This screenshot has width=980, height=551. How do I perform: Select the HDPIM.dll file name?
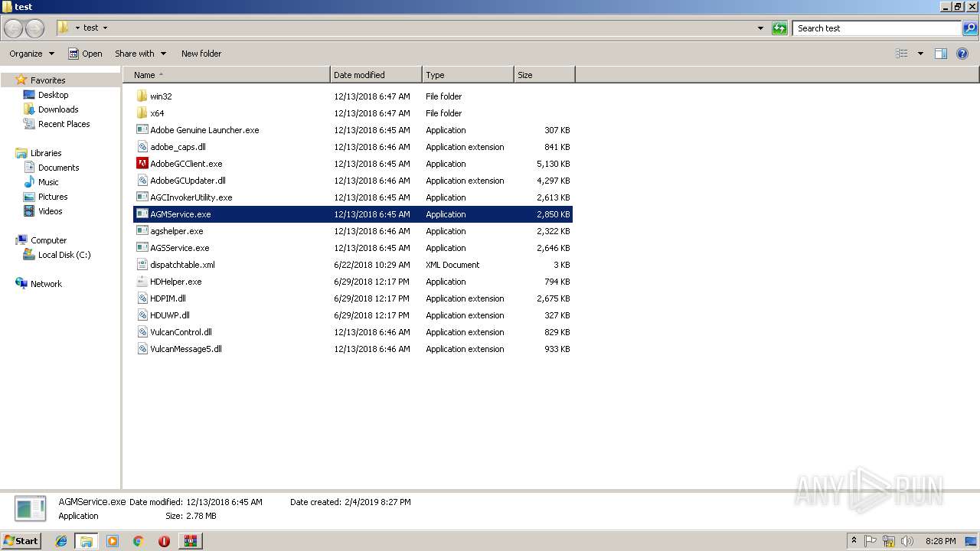[x=168, y=298]
